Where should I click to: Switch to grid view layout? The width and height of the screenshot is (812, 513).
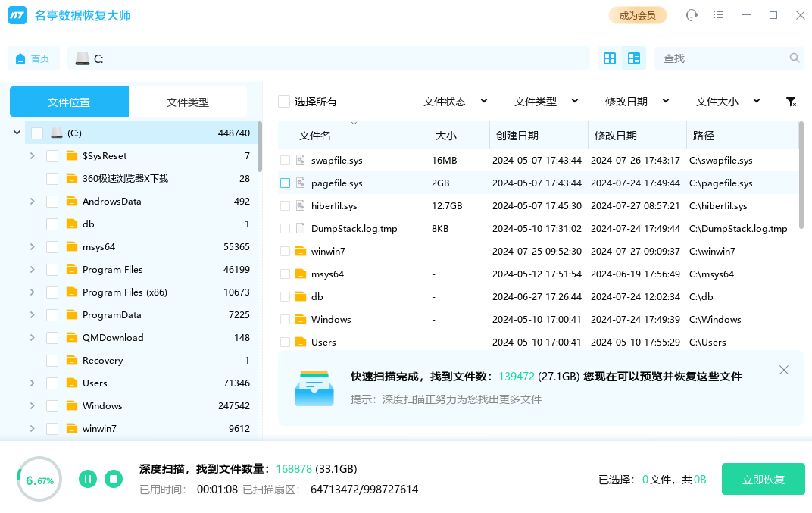coord(610,58)
